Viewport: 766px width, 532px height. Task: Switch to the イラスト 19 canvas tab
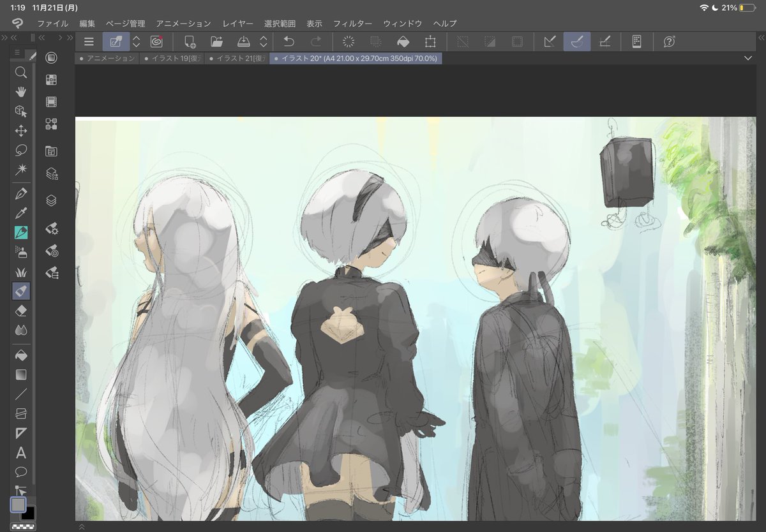(x=172, y=58)
